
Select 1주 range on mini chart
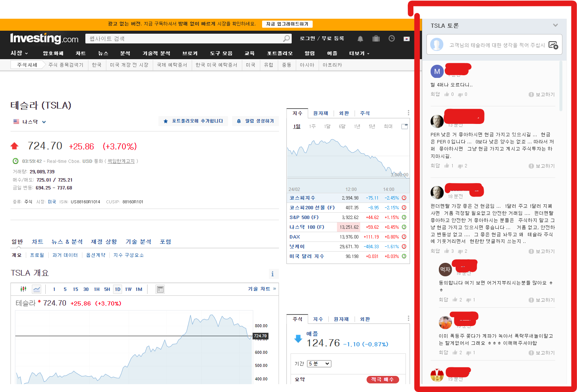(x=312, y=127)
